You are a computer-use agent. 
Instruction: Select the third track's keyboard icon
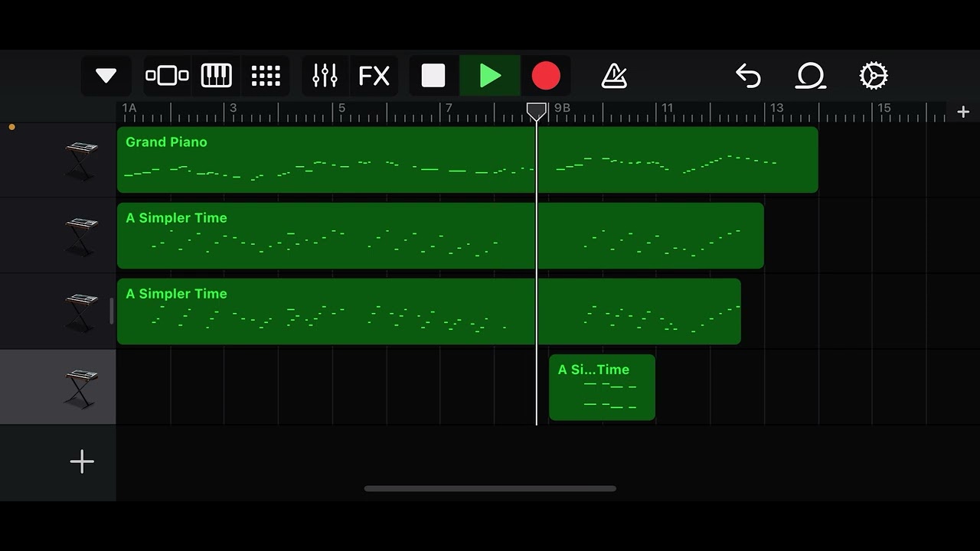click(82, 312)
